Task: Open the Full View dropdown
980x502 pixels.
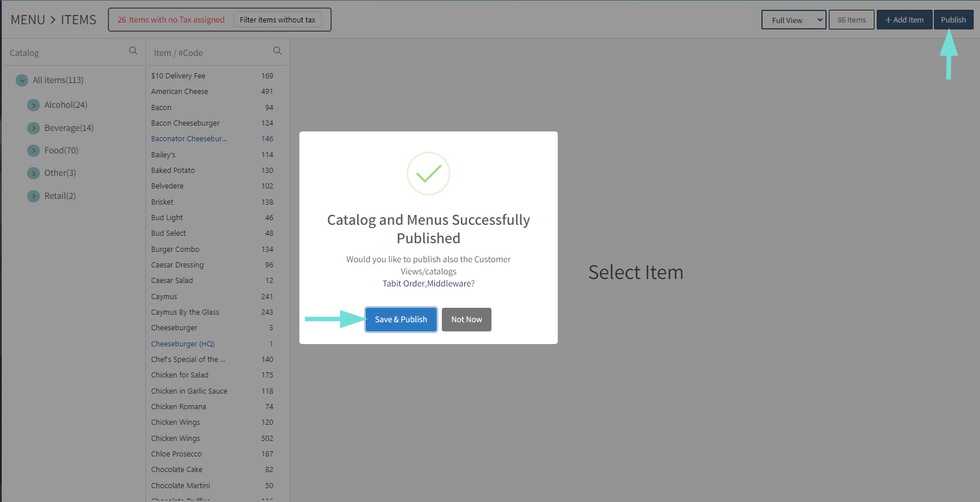Action: pos(794,20)
